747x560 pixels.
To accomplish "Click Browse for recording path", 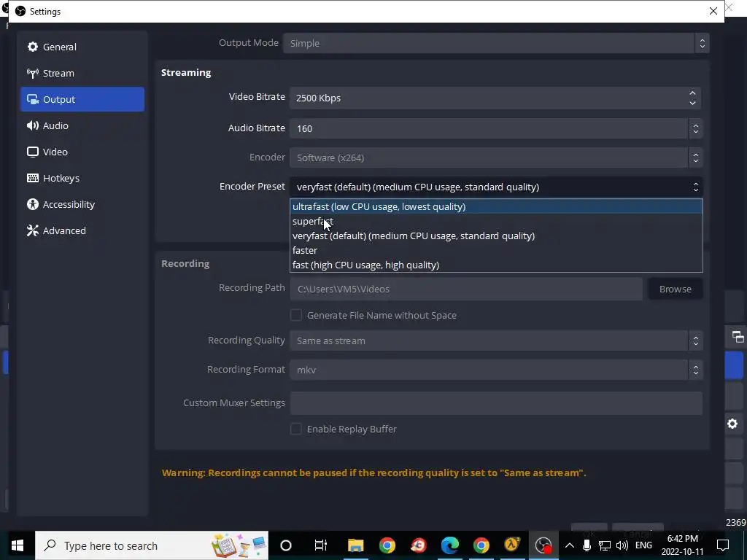I will click(x=675, y=289).
